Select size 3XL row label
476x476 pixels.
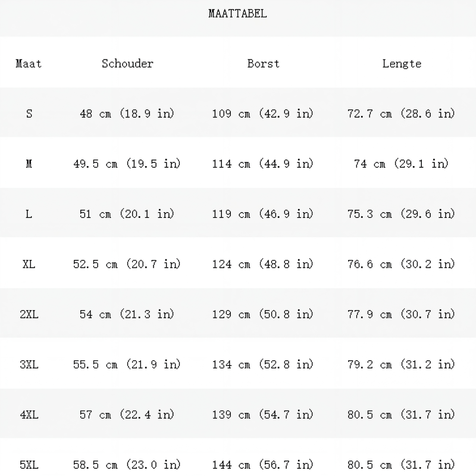pyautogui.click(x=29, y=364)
